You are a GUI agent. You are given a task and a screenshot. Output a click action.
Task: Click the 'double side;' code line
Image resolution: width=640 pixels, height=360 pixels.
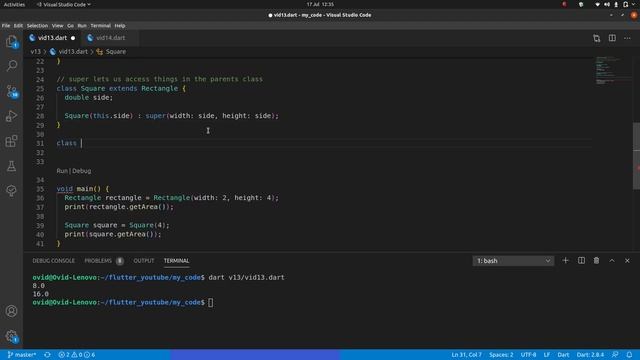click(89, 98)
